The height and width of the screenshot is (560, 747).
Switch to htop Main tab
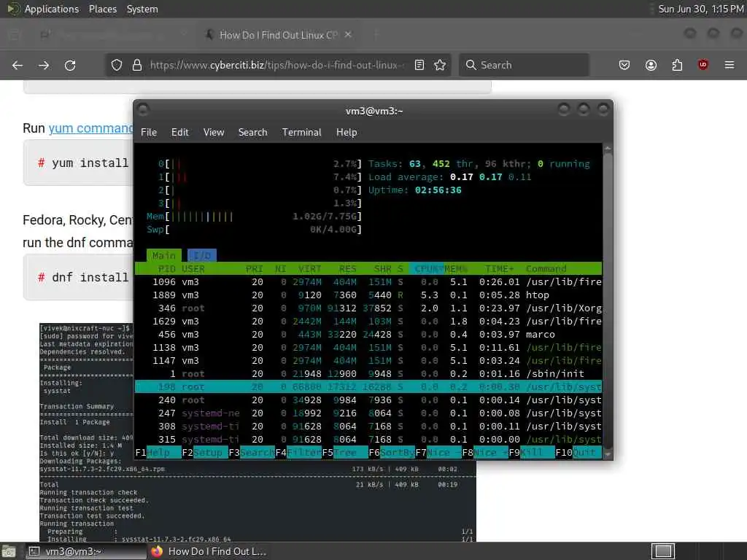(x=164, y=256)
